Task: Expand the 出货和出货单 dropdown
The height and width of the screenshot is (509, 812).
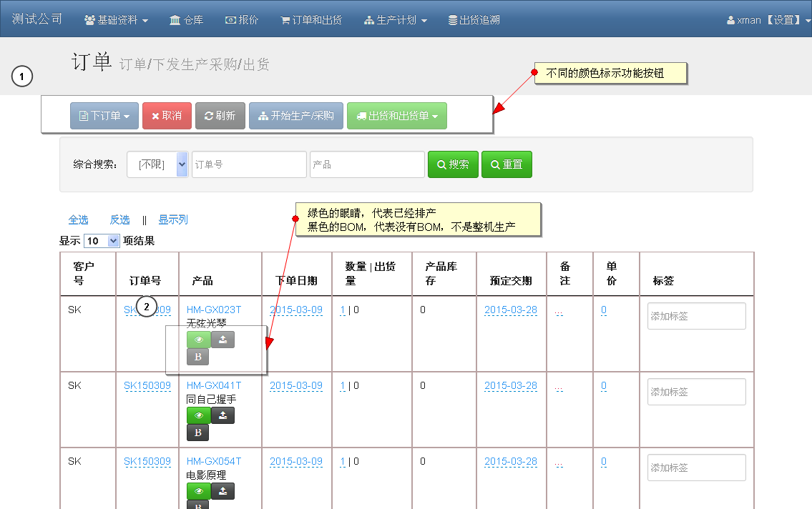Action: point(396,116)
